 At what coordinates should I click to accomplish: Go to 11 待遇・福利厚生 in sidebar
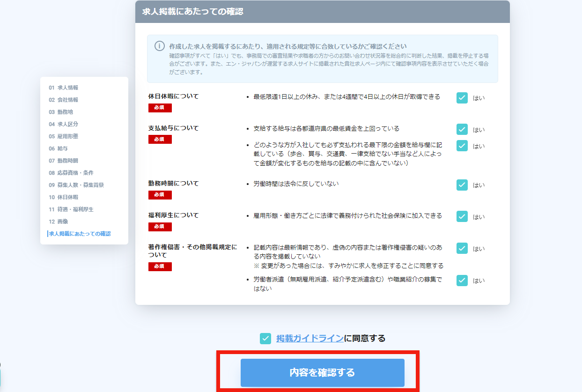point(71,209)
